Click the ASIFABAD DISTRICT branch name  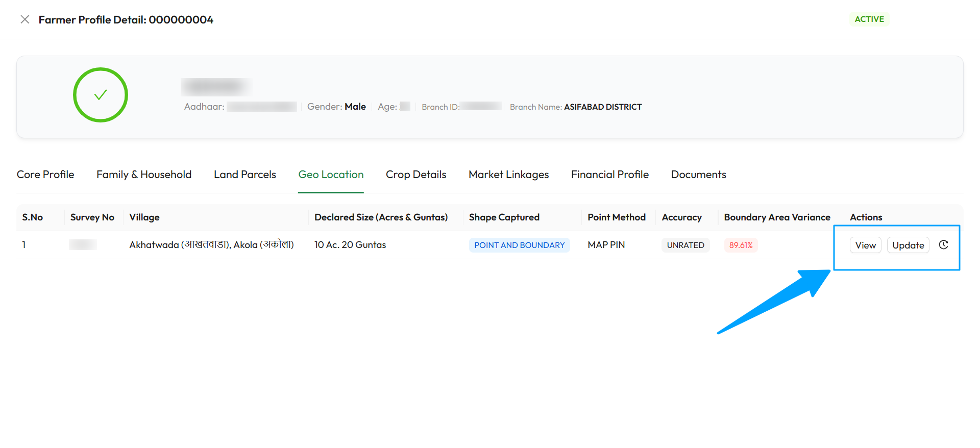603,107
